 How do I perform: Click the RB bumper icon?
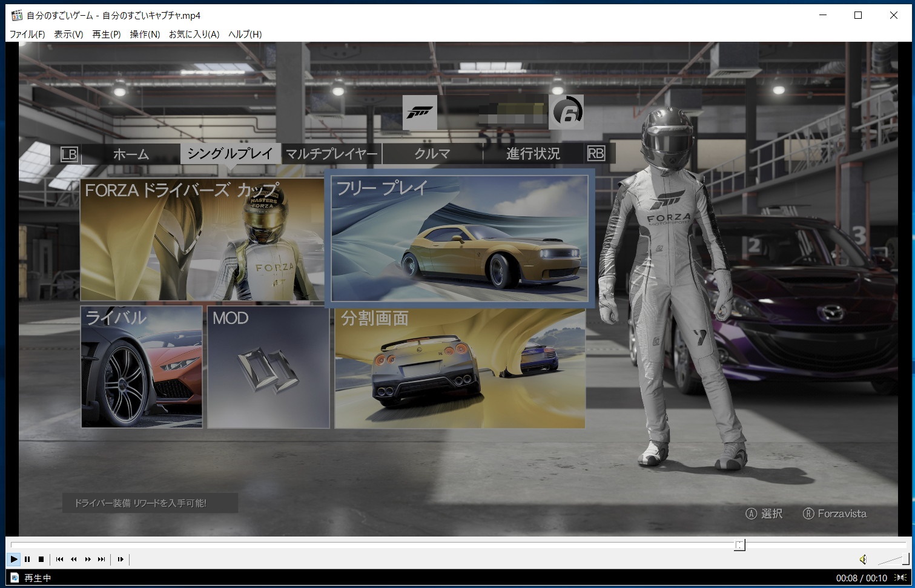[x=596, y=154]
